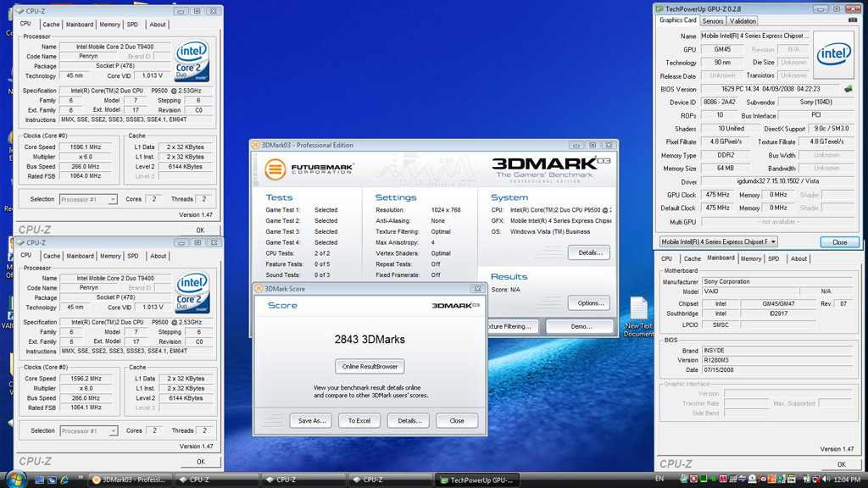Click the webcam tray icon

[753, 480]
